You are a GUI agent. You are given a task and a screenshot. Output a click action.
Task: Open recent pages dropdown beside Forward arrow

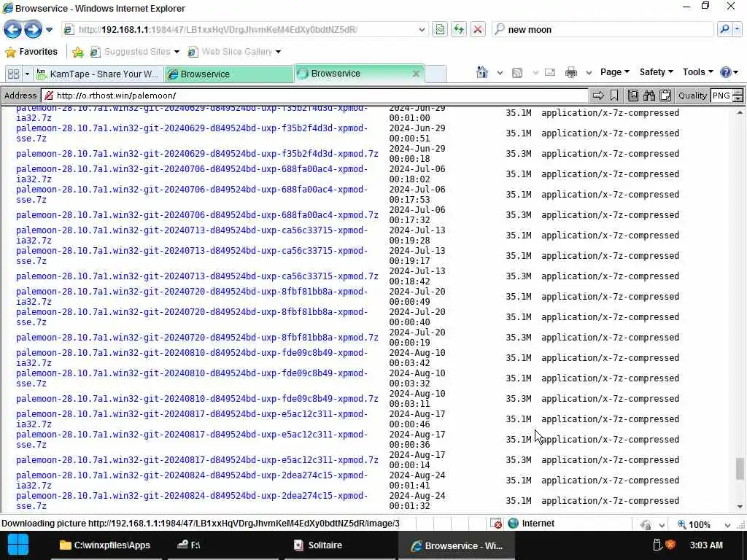click(x=49, y=29)
